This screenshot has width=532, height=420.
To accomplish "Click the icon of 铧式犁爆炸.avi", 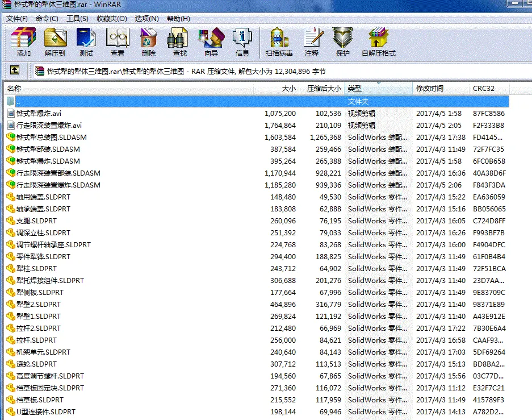I will 11,114.
